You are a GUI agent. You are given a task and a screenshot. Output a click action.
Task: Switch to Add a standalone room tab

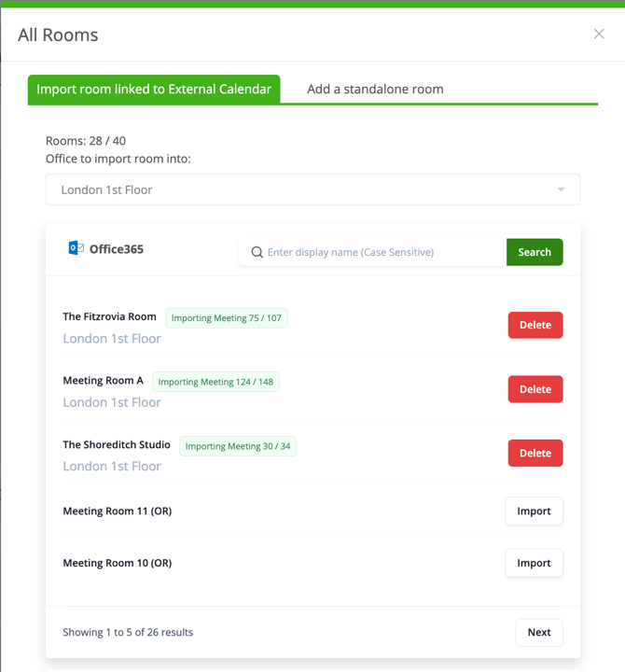[375, 90]
